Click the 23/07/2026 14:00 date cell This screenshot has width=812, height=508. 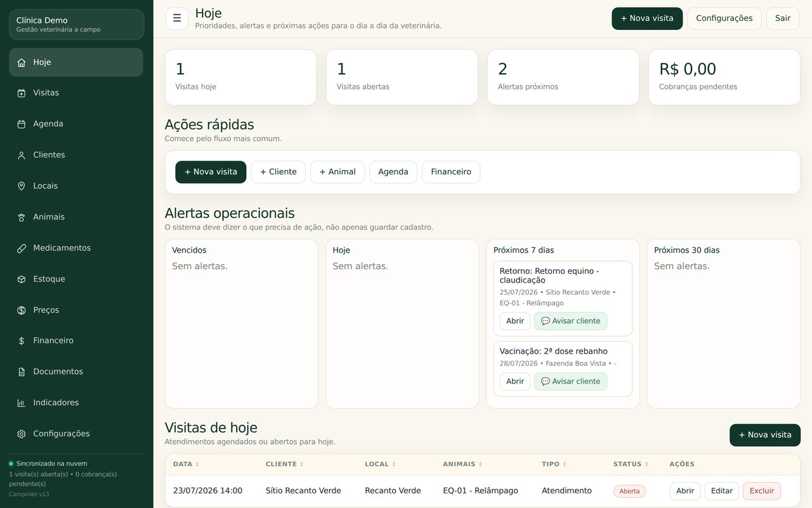[x=207, y=491]
